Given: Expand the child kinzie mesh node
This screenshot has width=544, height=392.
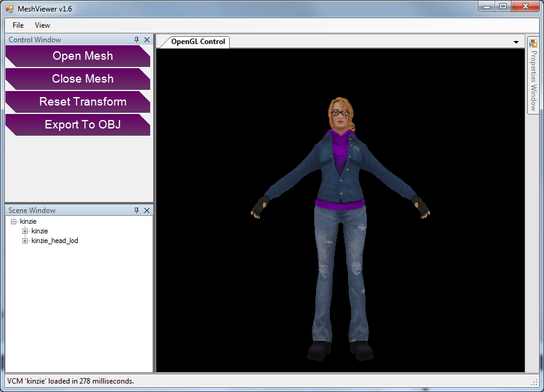Looking at the screenshot, I should coord(25,231).
